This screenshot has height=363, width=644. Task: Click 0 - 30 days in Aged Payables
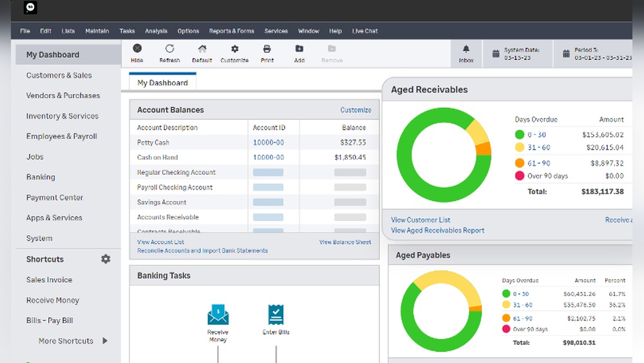coord(521,294)
